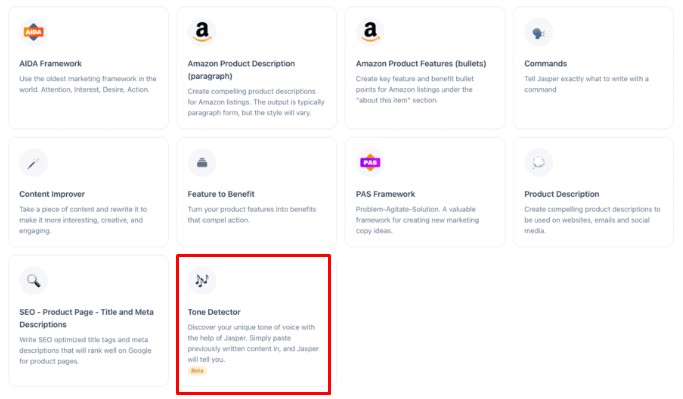Click the Product Description bubble icon
The height and width of the screenshot is (399, 683).
538,162
